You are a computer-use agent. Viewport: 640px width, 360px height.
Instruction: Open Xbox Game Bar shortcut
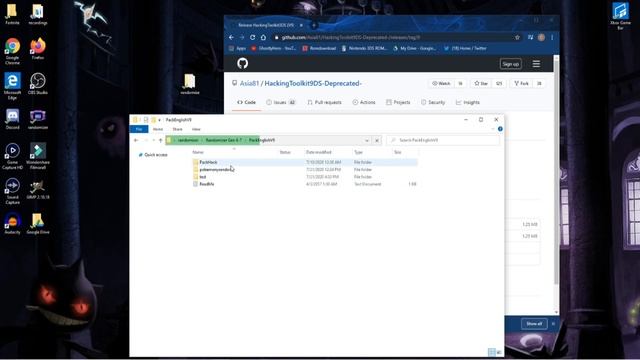click(x=620, y=16)
